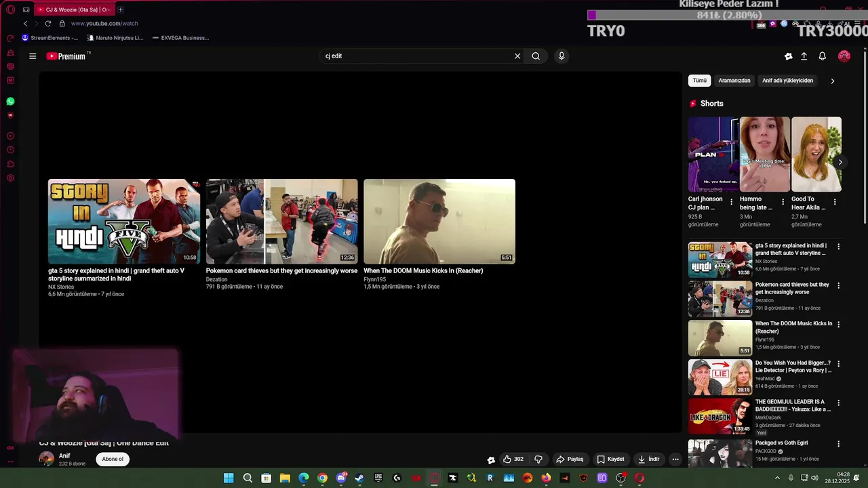Open options for 'gta 5 story explained' sidebar video
The height and width of the screenshot is (488, 868).
838,247
